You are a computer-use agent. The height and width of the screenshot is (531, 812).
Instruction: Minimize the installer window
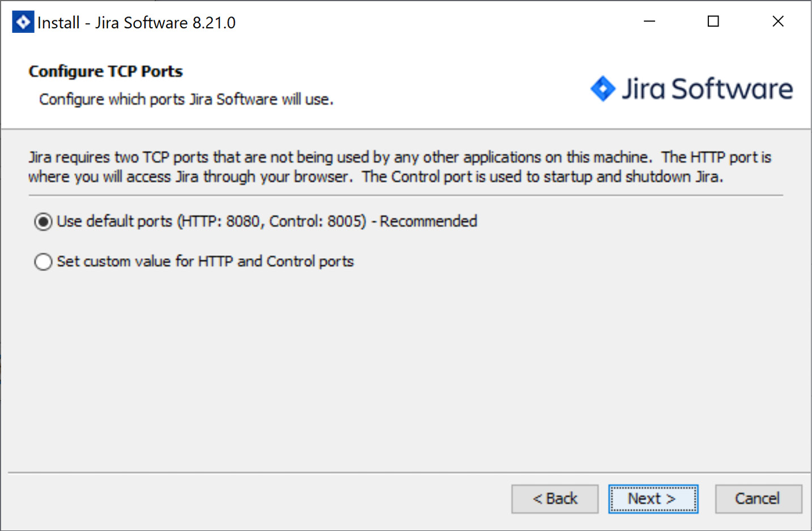[x=649, y=21]
